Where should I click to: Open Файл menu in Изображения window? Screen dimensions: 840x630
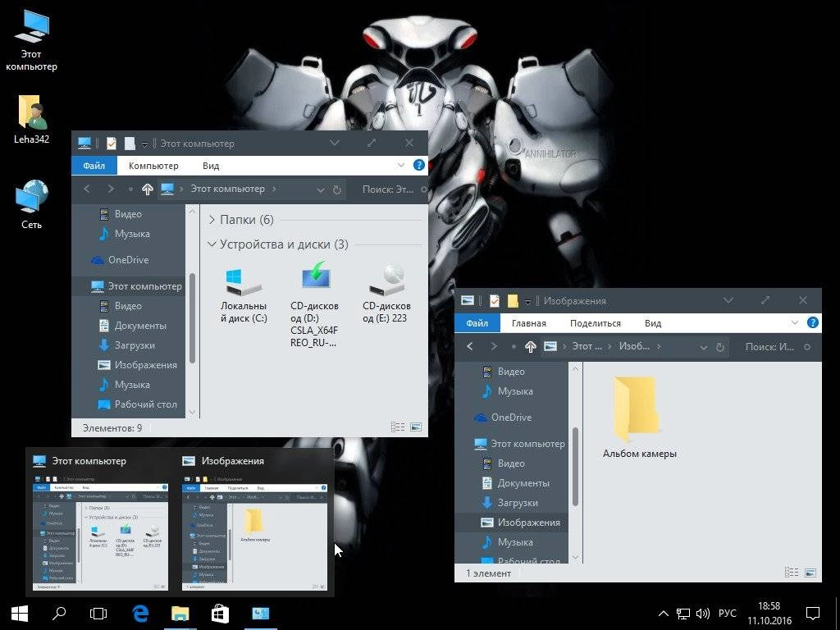[x=477, y=323]
